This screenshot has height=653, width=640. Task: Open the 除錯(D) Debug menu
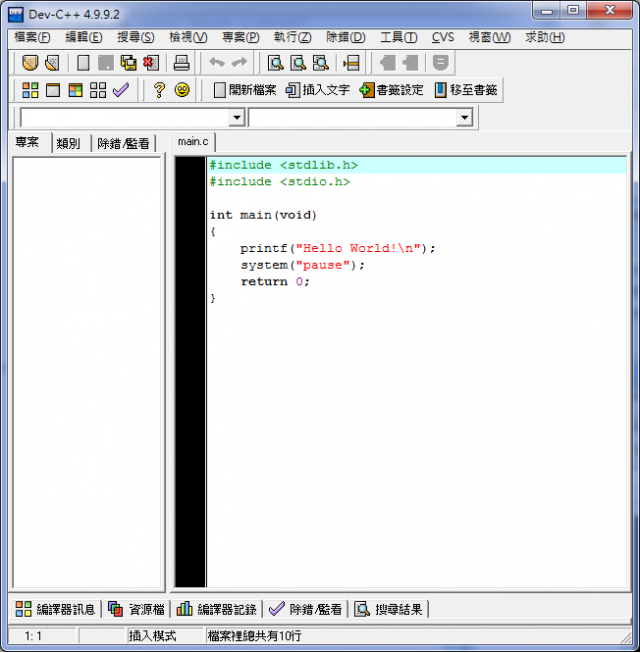[x=346, y=37]
